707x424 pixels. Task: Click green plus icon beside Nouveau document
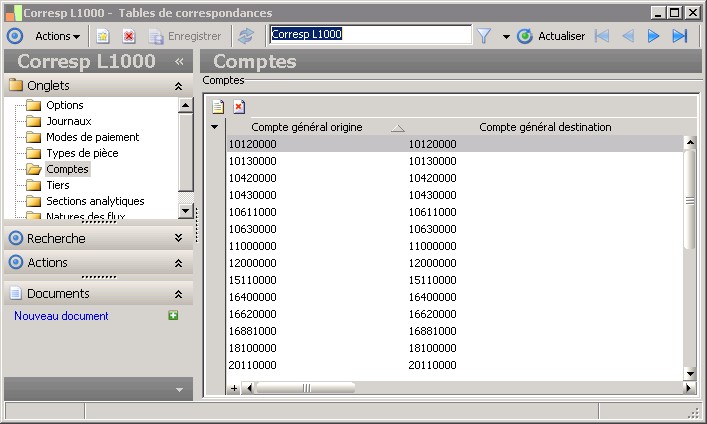173,316
